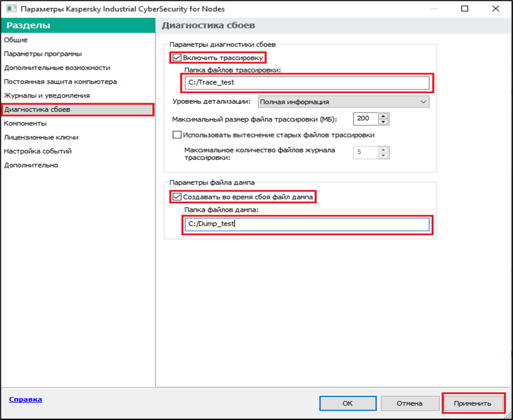Open the 'Уровень детализации' dropdown
513x420 pixels.
(x=344, y=102)
